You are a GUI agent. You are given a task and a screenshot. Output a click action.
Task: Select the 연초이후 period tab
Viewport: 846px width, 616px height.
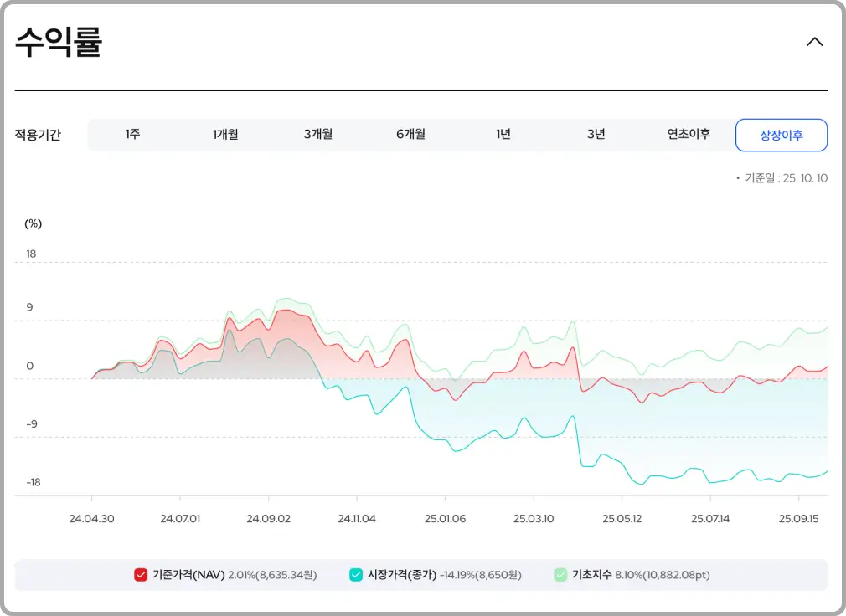click(x=689, y=135)
